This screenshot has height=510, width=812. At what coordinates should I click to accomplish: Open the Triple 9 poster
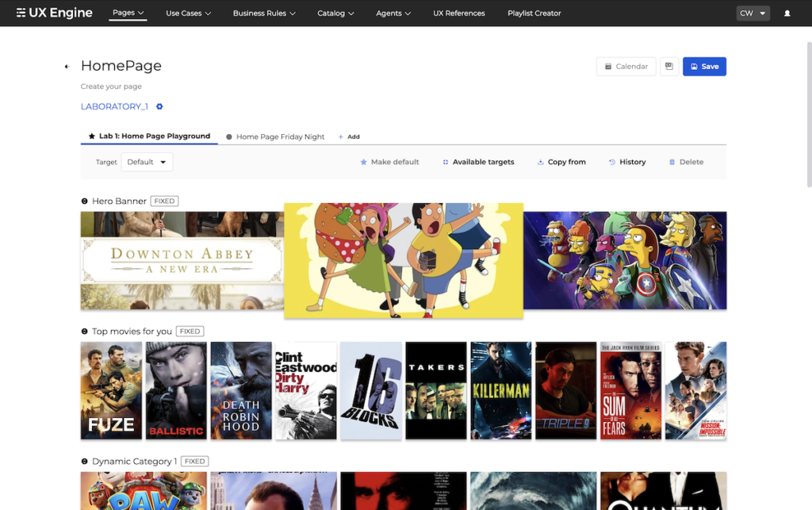coord(566,390)
